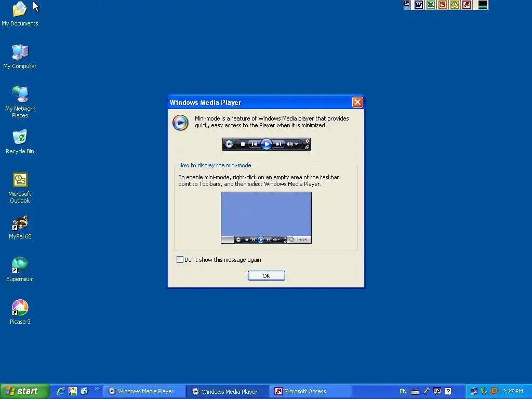Select the My Computer desktop icon
The height and width of the screenshot is (399, 532).
point(20,56)
